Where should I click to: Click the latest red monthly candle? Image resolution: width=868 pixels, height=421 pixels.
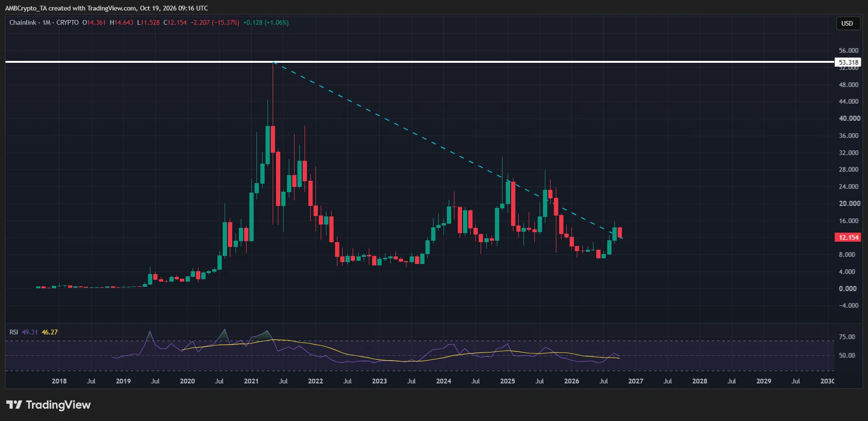620,232
